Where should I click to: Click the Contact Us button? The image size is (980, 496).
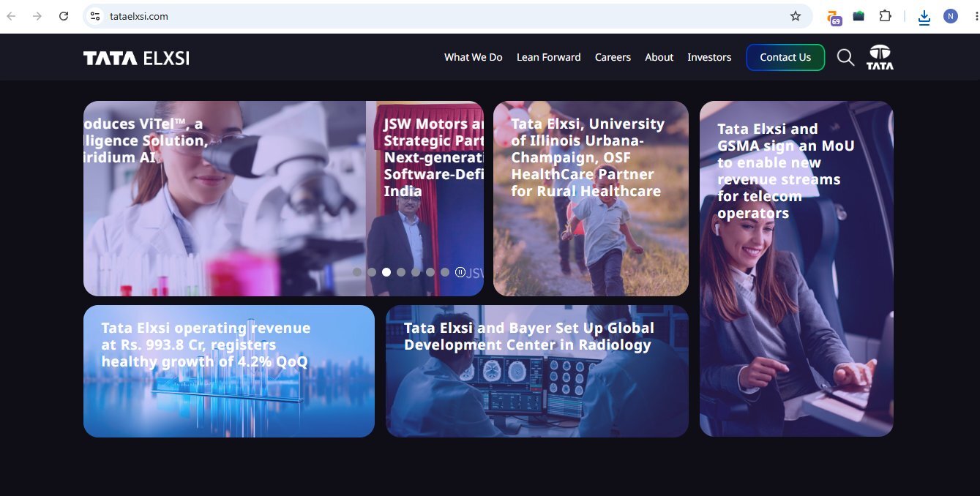(x=785, y=57)
